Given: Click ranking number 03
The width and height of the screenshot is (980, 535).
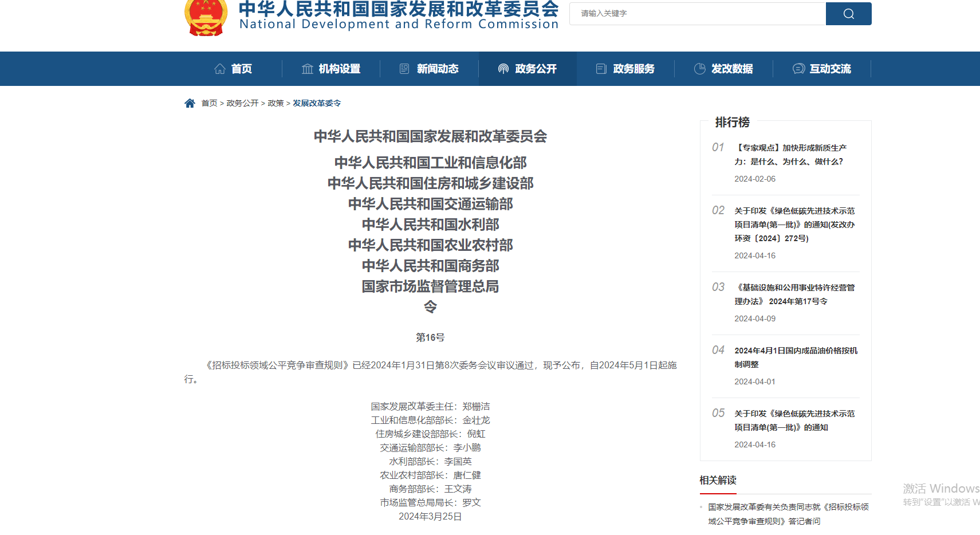Looking at the screenshot, I should click(x=718, y=287).
